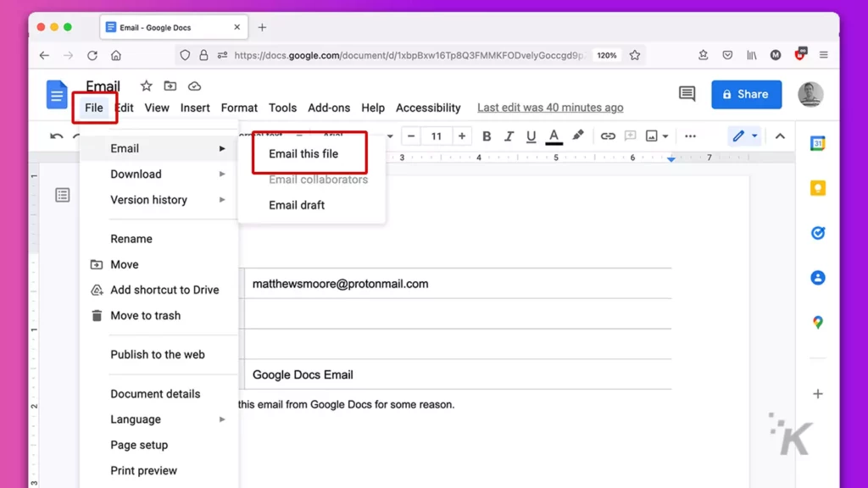868x488 pixels.
Task: Click the blue Share button
Action: click(x=746, y=95)
